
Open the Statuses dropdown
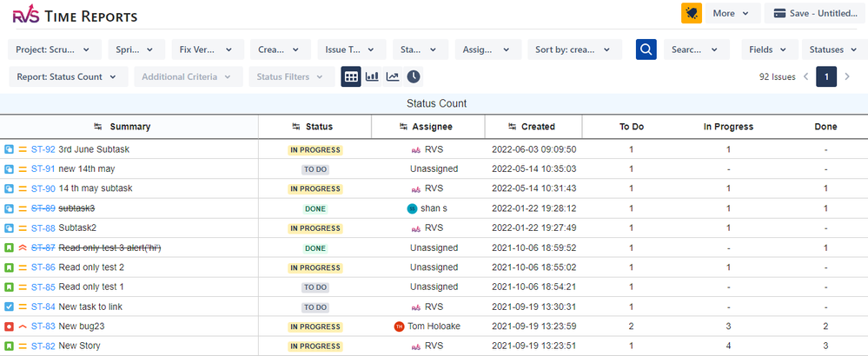835,49
